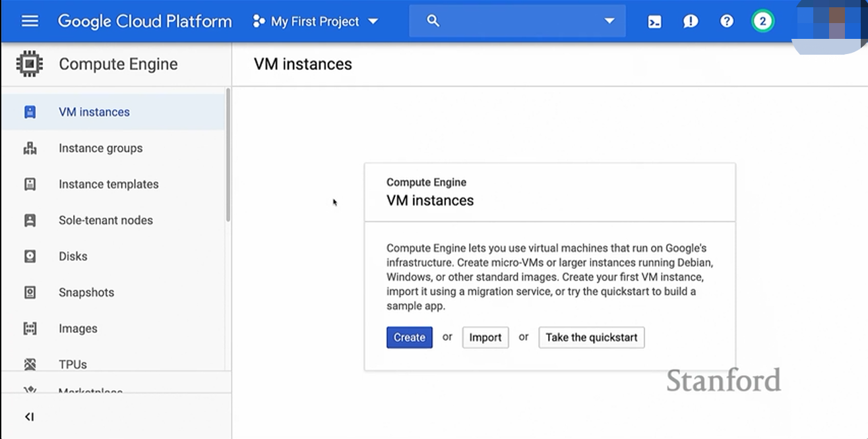Click the Instance groups icon

[30, 148]
